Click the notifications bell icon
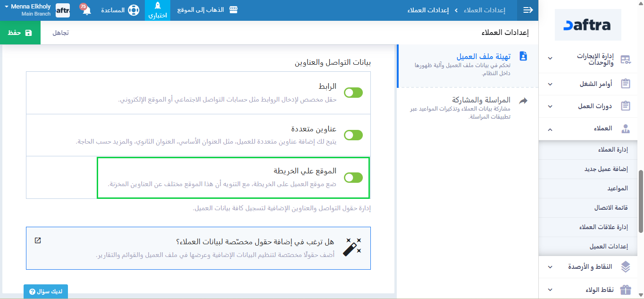 pos(86,10)
